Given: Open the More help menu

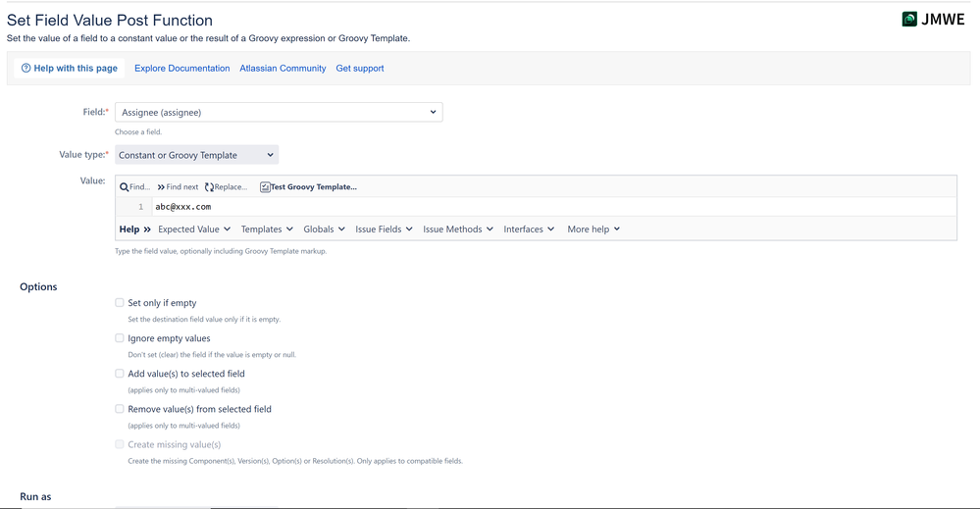Looking at the screenshot, I should click(x=593, y=229).
